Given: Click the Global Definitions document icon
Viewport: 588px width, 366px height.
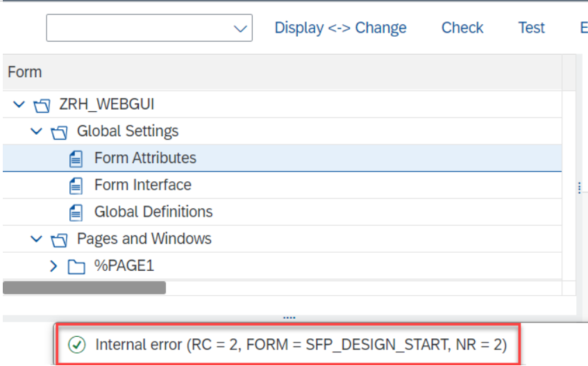Looking at the screenshot, I should tap(76, 213).
